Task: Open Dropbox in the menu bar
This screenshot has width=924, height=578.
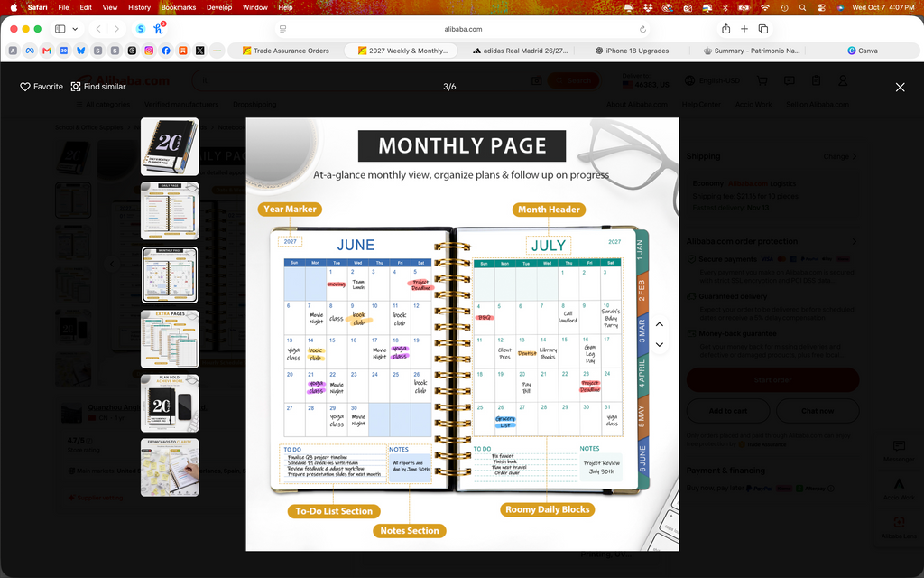Action: 648,7
